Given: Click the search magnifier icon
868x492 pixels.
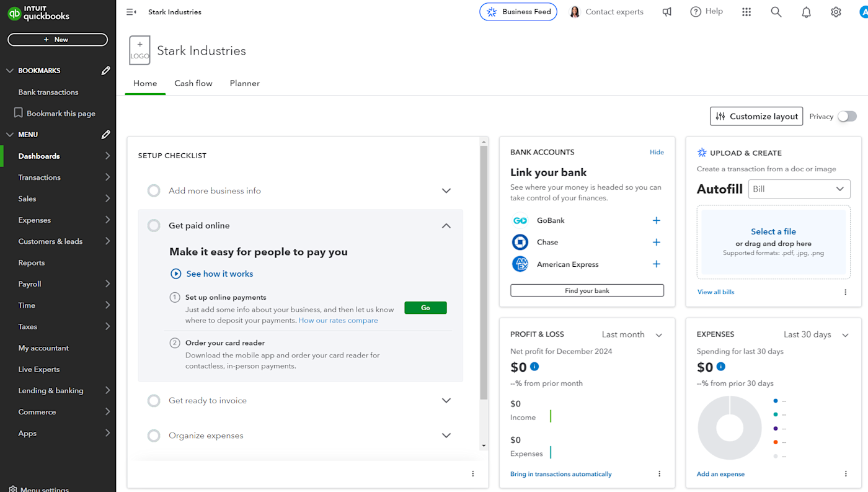Looking at the screenshot, I should coord(776,12).
